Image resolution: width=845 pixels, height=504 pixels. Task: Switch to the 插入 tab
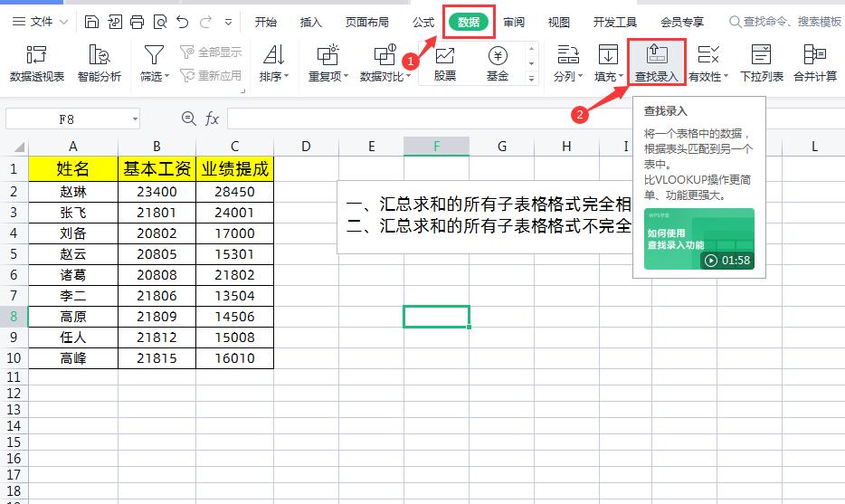(311, 22)
